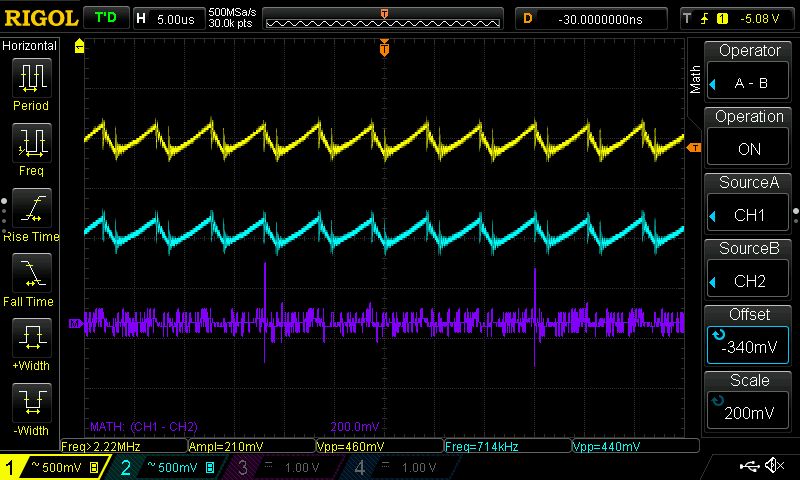This screenshot has height=480, width=800.
Task: Click the MATH: (CH1 - CH2) label
Action: 144,426
